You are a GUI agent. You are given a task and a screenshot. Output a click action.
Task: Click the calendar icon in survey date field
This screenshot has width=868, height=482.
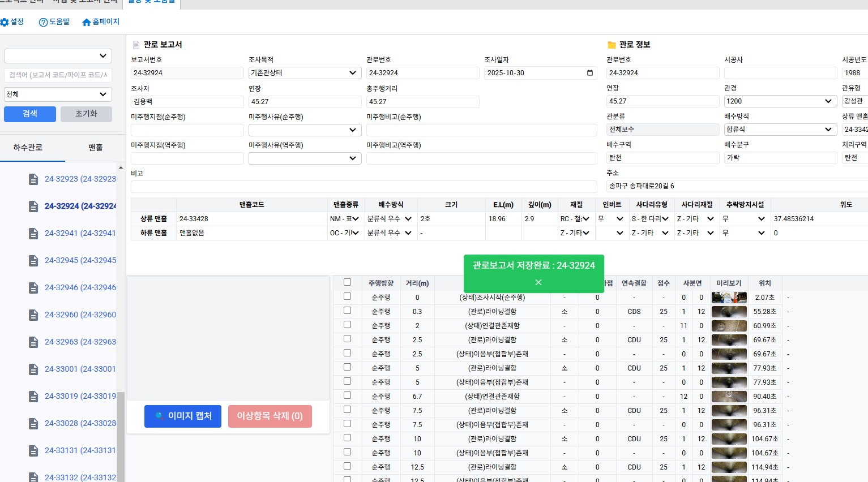click(x=590, y=73)
